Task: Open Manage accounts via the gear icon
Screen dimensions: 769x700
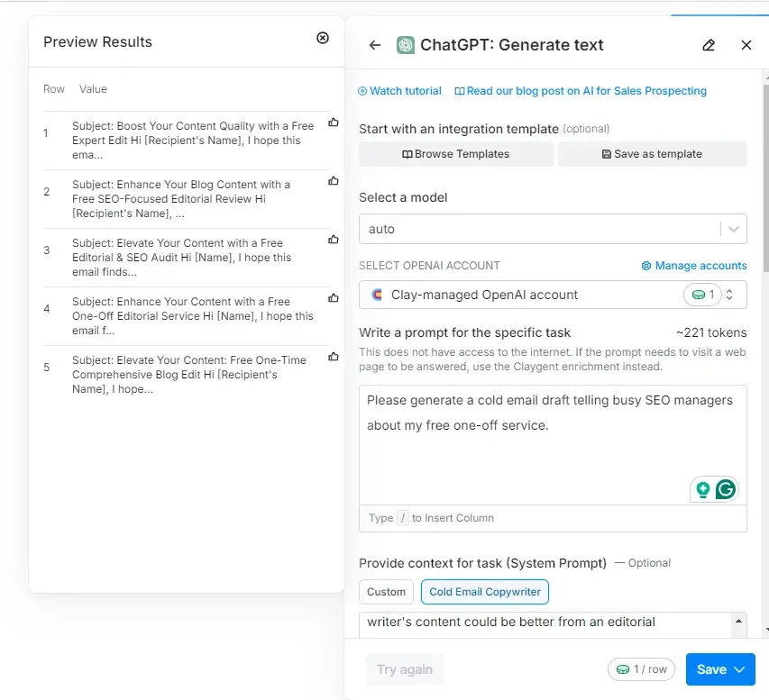Action: (646, 265)
